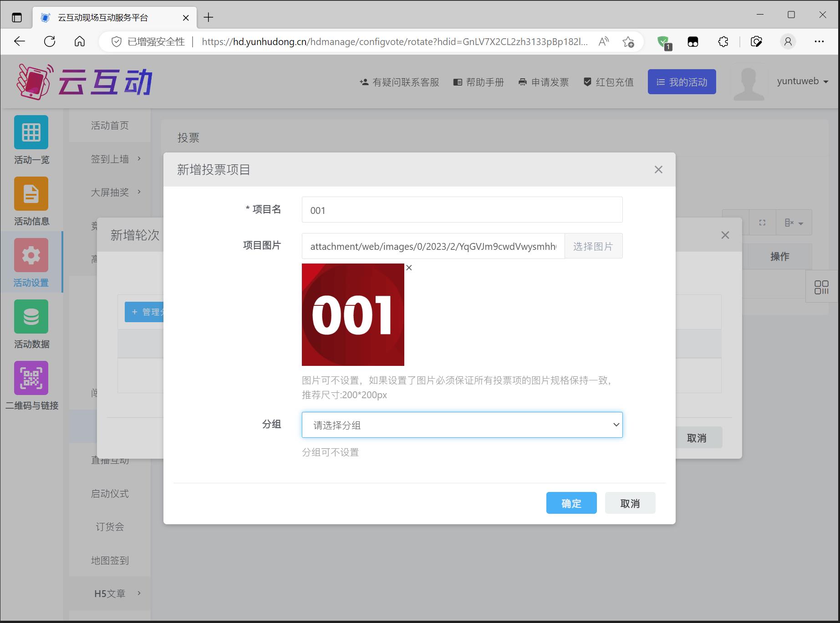Select the 活动设置 gear icon
Image resolution: width=840 pixels, height=623 pixels.
[x=31, y=255]
